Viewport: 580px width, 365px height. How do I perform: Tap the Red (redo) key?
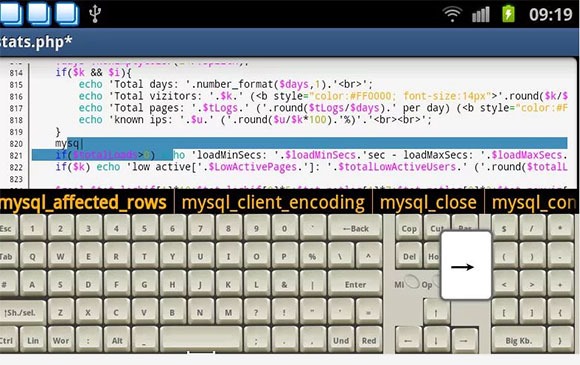[369, 340]
